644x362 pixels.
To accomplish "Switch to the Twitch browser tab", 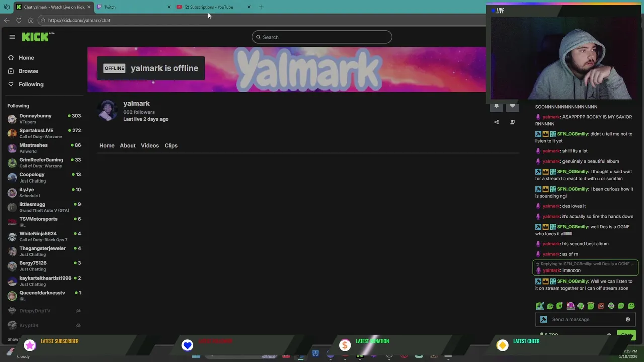I will pos(133,7).
